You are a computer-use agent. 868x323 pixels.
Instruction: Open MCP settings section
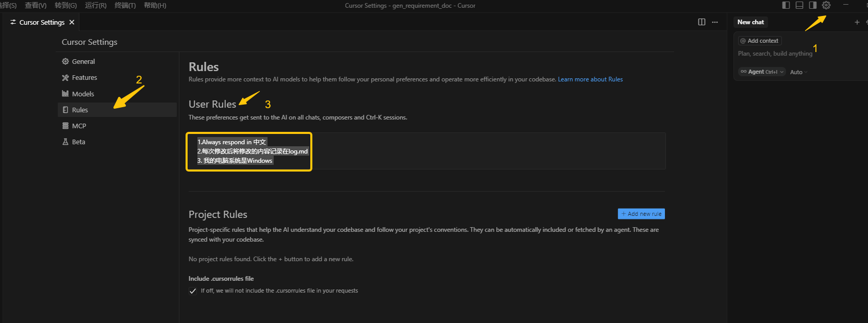click(117, 126)
